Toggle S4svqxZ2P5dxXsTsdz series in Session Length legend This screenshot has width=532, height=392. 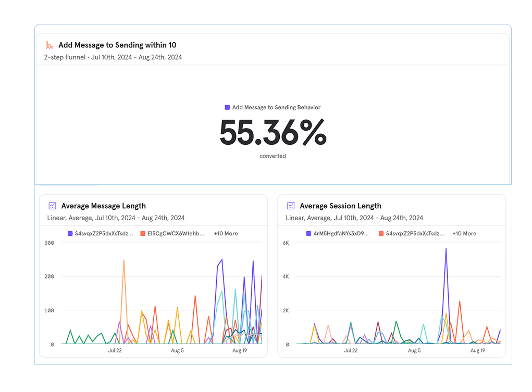[x=415, y=234]
